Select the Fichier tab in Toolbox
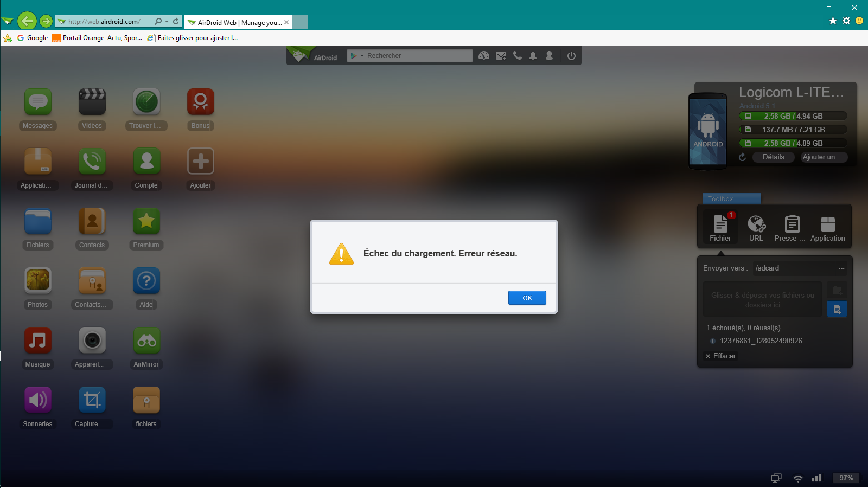868x488 pixels. [720, 228]
